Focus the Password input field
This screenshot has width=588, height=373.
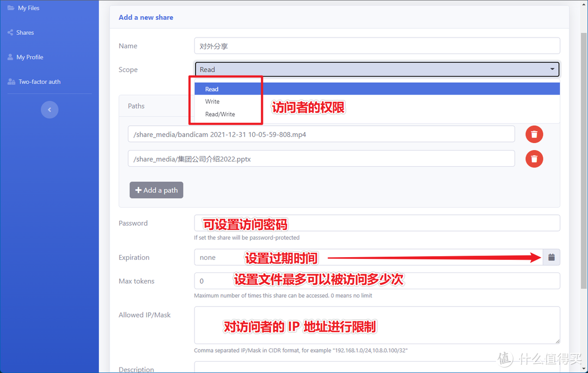pyautogui.click(x=377, y=223)
